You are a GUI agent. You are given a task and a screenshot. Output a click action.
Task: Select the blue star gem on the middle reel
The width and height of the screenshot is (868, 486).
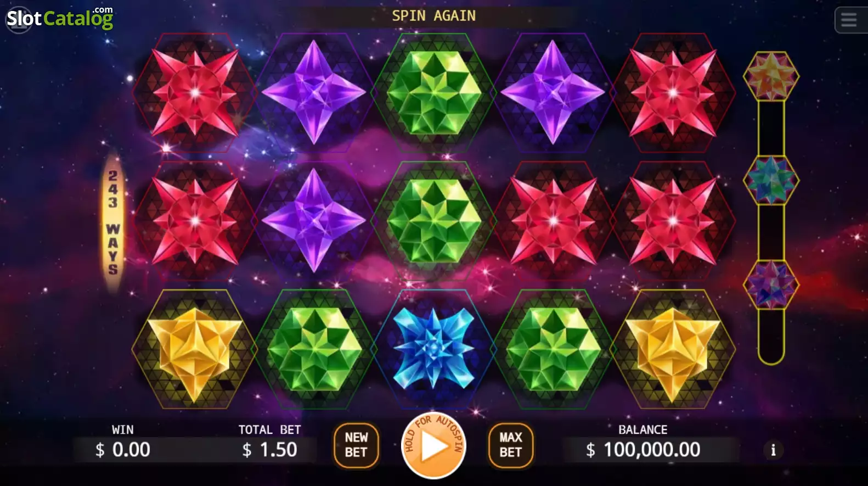[434, 349]
